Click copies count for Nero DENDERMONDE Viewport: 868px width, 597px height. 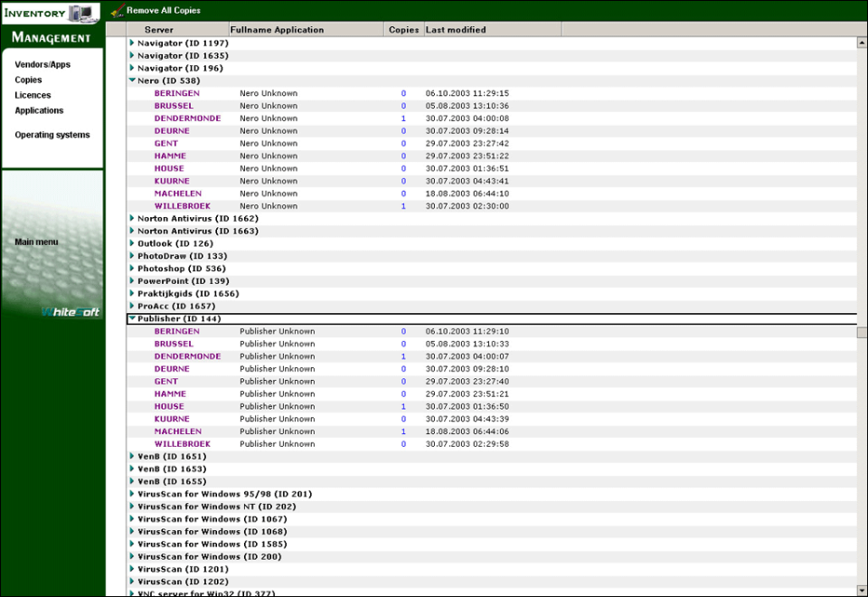(x=403, y=118)
